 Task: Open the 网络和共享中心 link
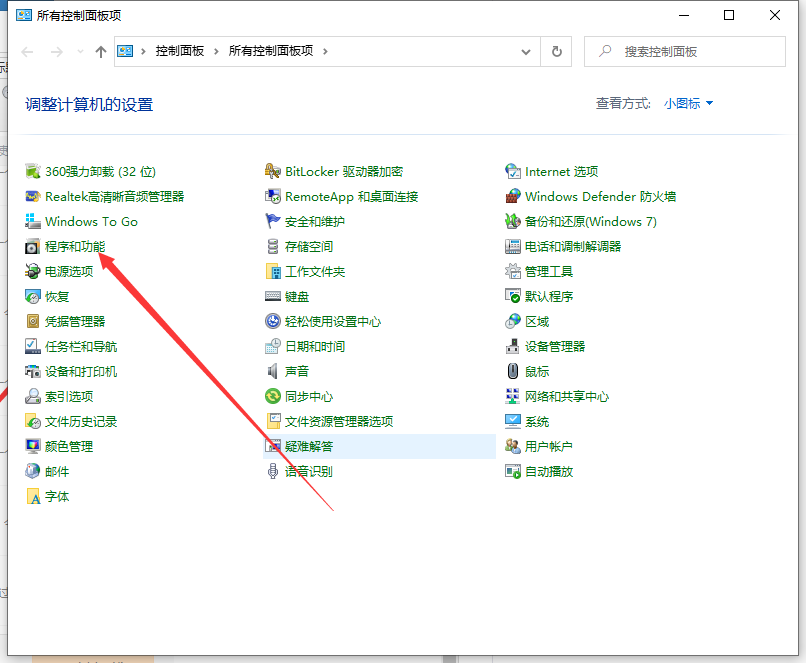pos(566,397)
